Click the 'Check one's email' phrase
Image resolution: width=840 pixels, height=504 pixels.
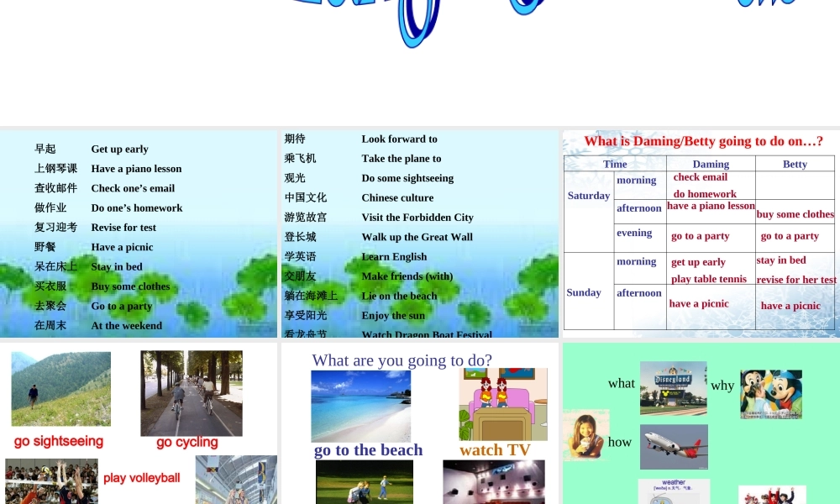133,188
